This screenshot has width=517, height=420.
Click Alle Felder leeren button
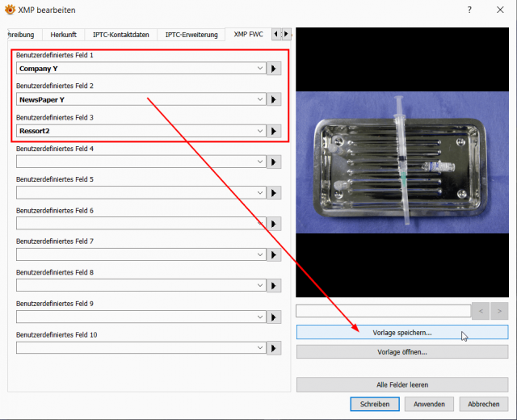click(x=402, y=384)
